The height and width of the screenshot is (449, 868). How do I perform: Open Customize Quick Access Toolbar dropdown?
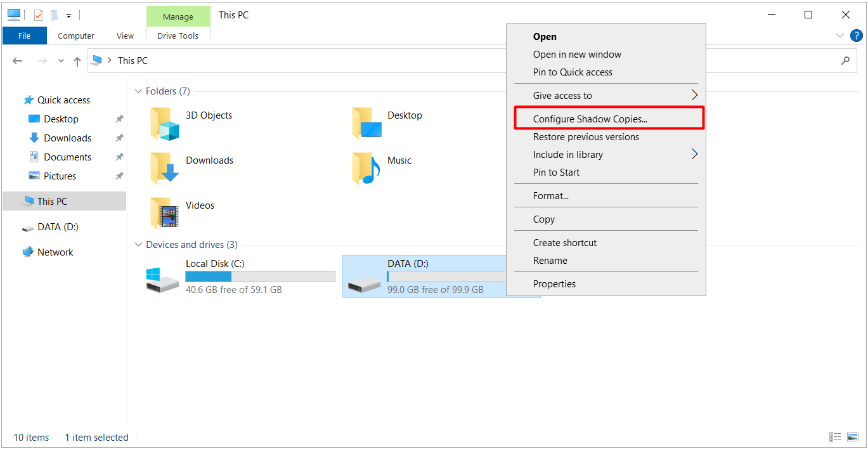68,15
